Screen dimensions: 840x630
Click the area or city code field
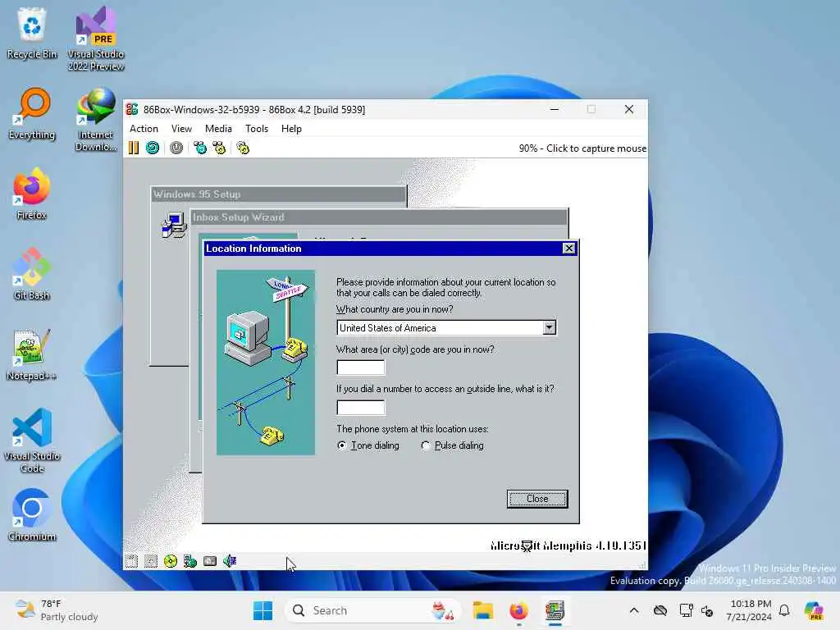(x=361, y=367)
